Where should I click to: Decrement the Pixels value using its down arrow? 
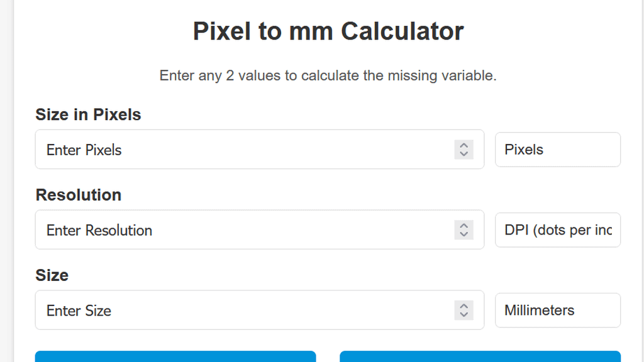tap(464, 153)
